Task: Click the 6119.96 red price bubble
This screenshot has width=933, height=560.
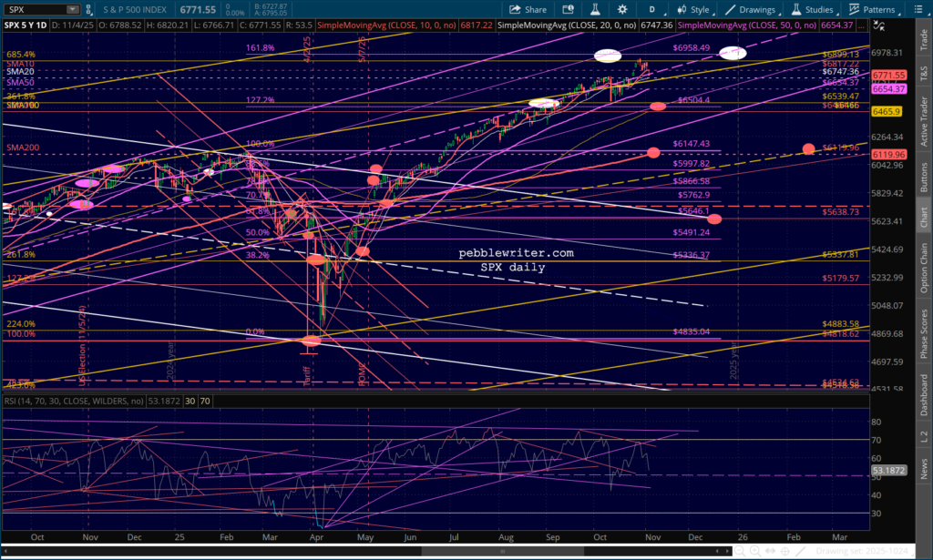Action: click(x=889, y=155)
